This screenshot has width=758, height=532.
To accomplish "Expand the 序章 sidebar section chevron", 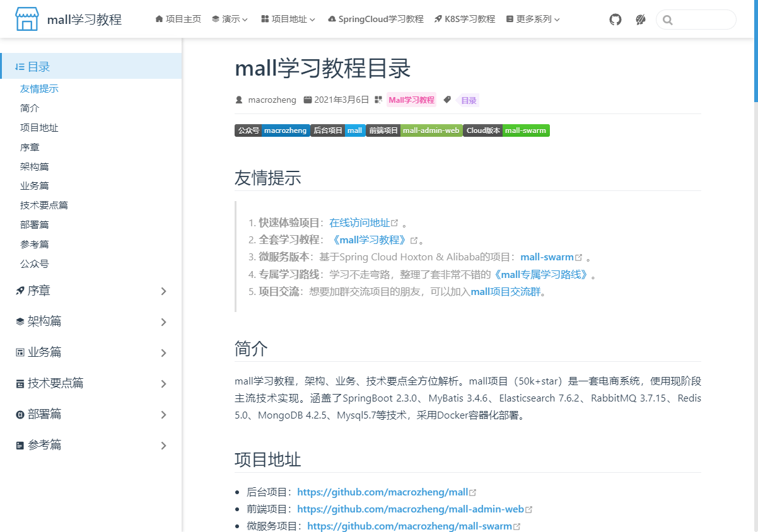I will (163, 291).
